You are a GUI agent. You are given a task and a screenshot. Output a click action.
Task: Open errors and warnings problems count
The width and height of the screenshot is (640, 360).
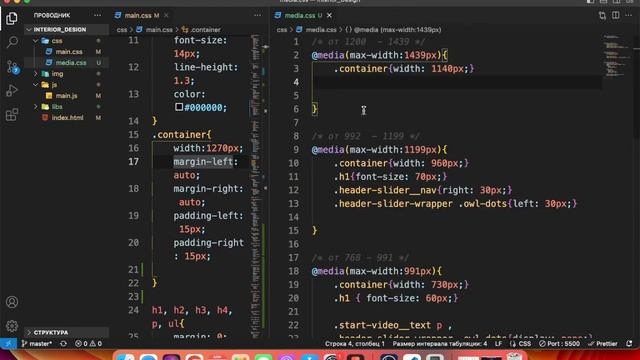(x=88, y=344)
